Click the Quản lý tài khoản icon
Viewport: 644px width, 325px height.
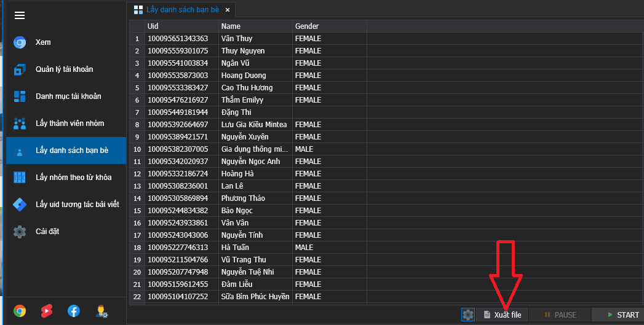coord(20,69)
